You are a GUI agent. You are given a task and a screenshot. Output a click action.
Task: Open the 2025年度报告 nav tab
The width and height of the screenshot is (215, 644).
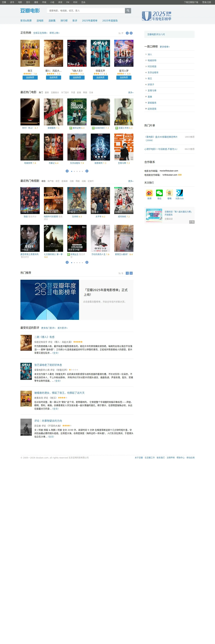(110, 21)
